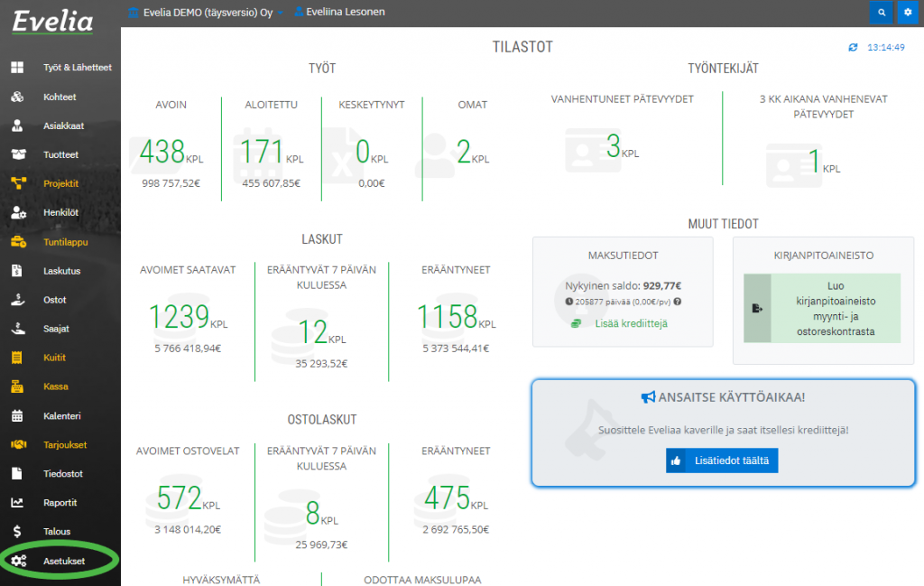Screen dimensions: 924x586
Task: Click the 3 148 014,20€ ostovelat total
Action: pyautogui.click(x=188, y=529)
